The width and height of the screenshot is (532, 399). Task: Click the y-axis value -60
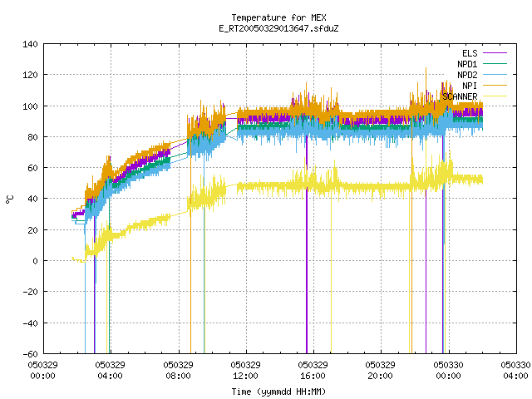30,354
